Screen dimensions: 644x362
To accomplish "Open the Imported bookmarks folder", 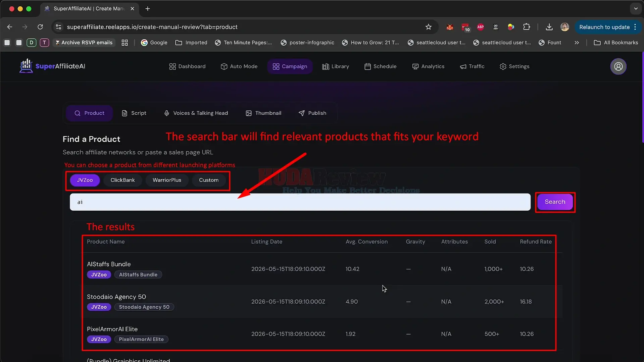I will tap(191, 43).
